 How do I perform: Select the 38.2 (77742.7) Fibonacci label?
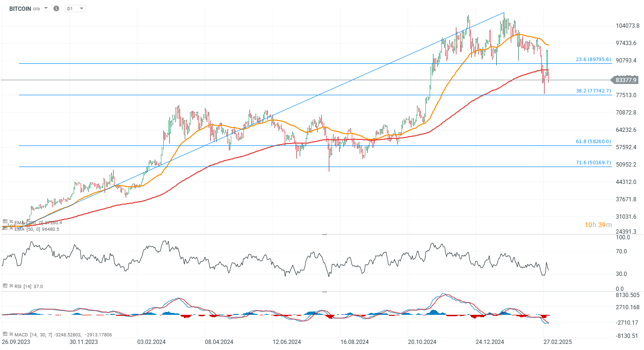coord(593,91)
